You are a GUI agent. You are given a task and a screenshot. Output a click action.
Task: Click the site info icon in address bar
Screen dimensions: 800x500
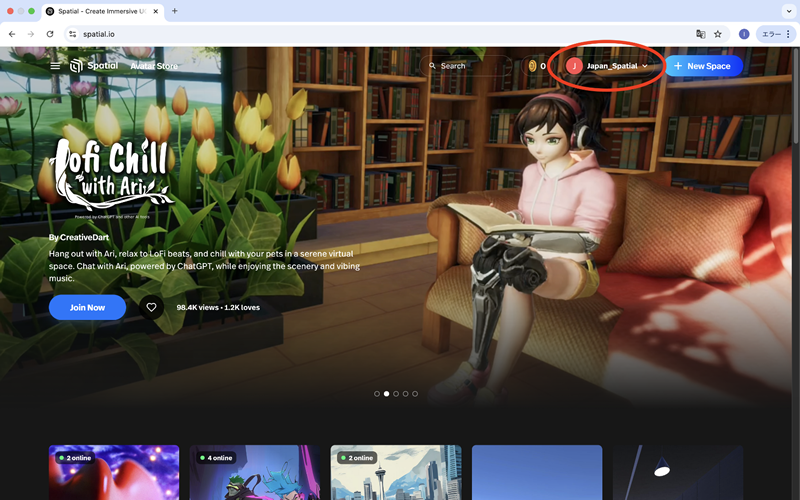pyautogui.click(x=72, y=34)
